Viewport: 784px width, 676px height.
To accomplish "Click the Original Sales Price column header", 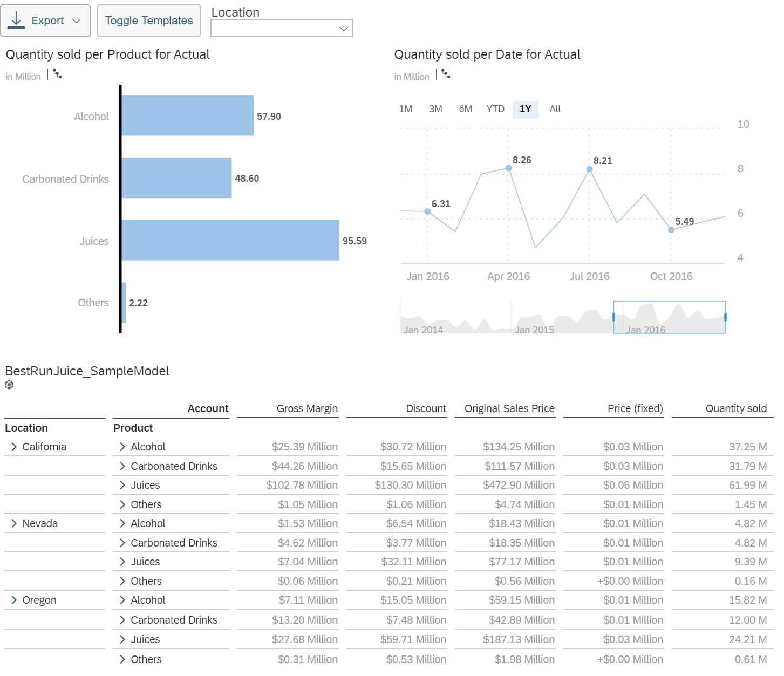I will pos(509,408).
